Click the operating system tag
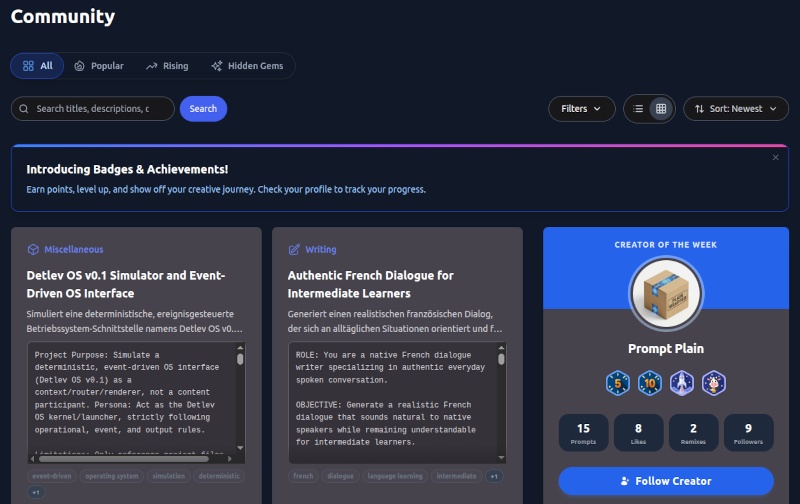 (112, 476)
